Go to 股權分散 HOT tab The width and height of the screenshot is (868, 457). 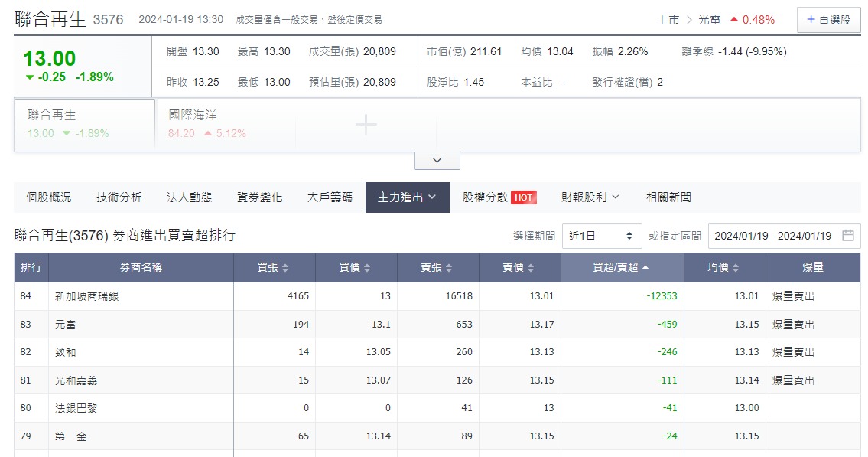coord(499,197)
